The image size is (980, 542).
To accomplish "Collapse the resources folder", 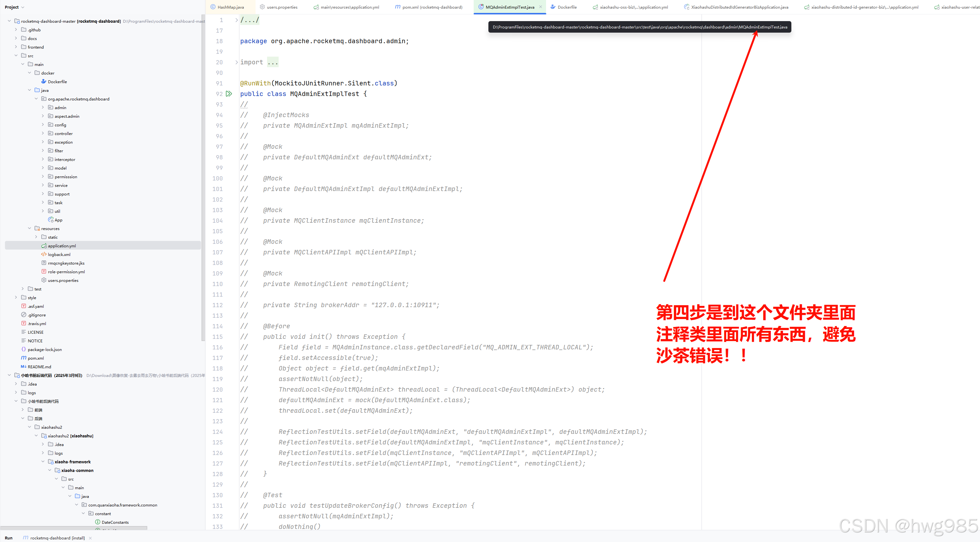I will coord(30,228).
